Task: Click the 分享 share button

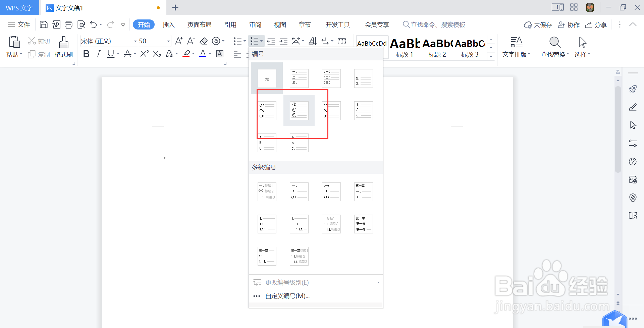Action: pyautogui.click(x=596, y=25)
